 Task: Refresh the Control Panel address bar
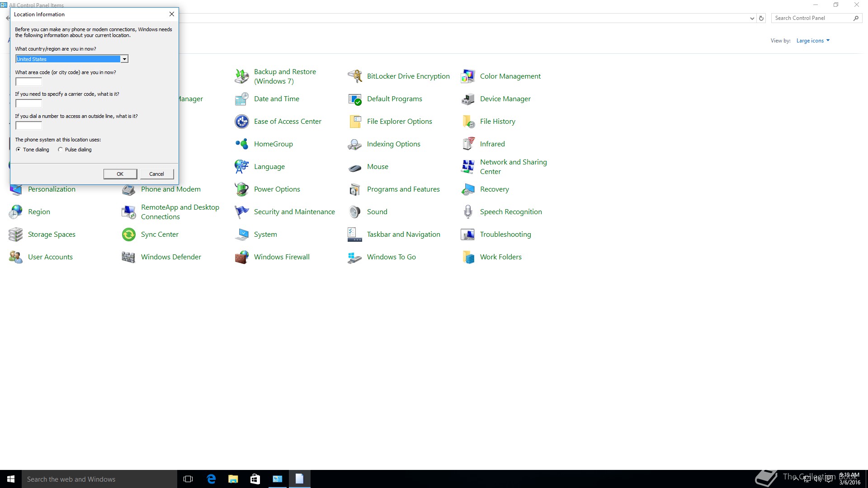pos(761,19)
